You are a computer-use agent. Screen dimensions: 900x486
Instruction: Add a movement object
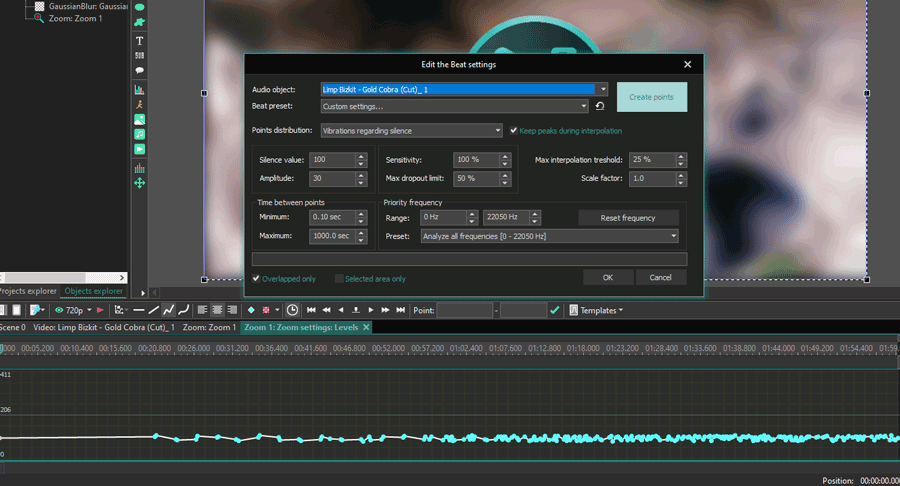coord(139,183)
